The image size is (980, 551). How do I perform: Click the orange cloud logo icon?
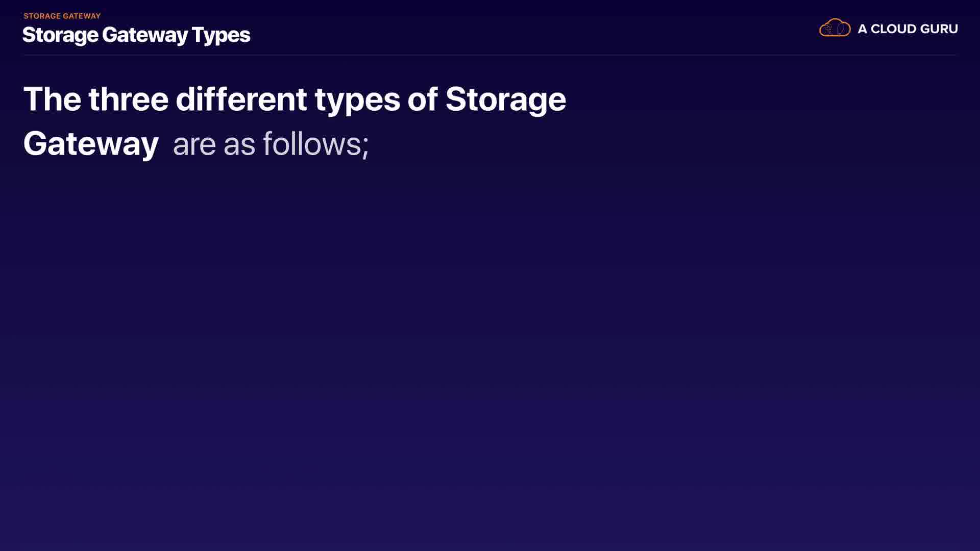[835, 28]
